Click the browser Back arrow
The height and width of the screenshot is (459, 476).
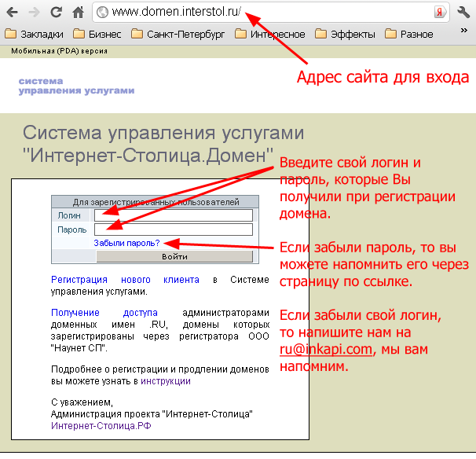coord(12,12)
